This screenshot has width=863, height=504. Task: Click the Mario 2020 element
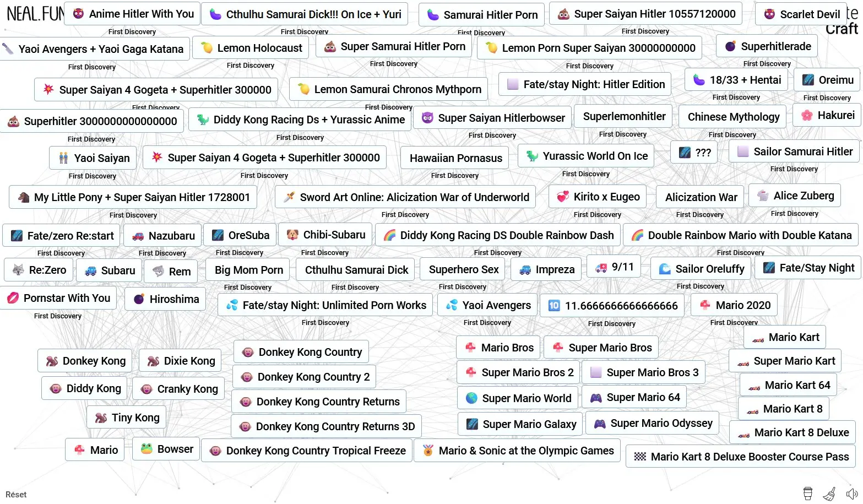[x=734, y=305]
